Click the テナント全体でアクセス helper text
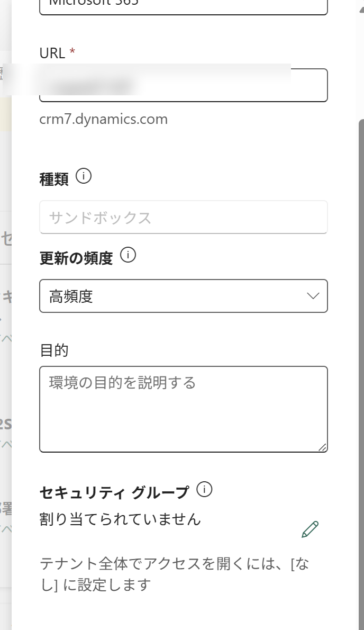Viewport: 364px width, 630px height. pyautogui.click(x=174, y=574)
